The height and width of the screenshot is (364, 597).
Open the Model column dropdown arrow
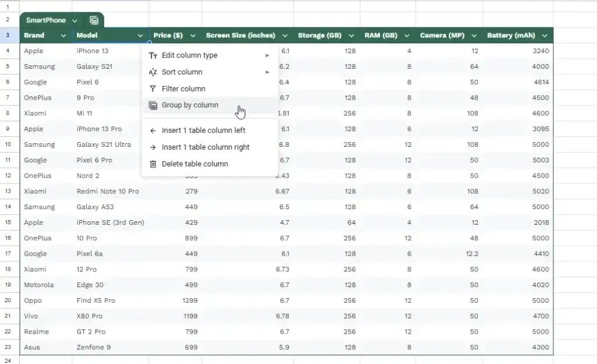point(140,36)
